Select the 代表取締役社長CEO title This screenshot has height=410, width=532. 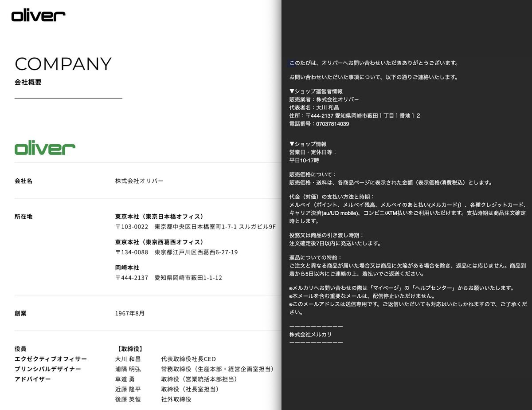tap(188, 359)
